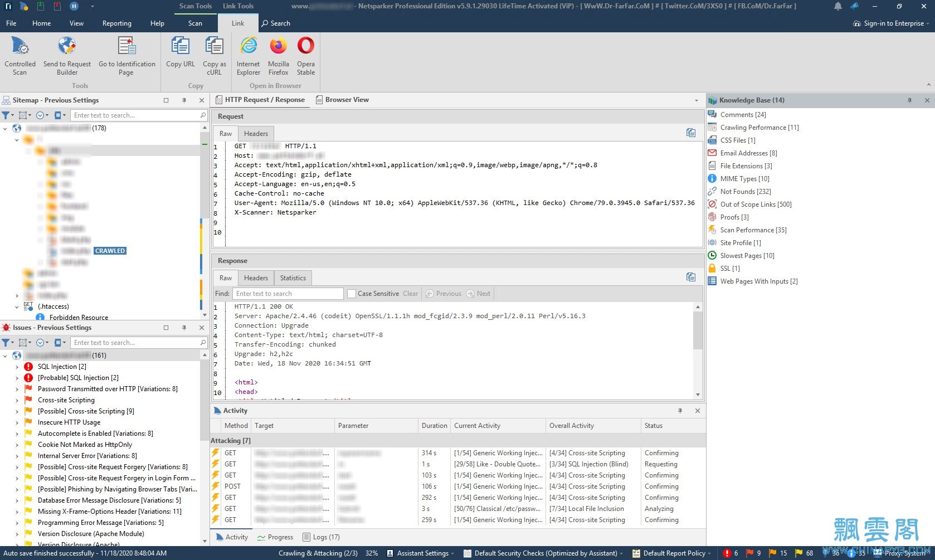The width and height of the screenshot is (935, 560).
Task: Go to Previous find match
Action: (x=444, y=294)
